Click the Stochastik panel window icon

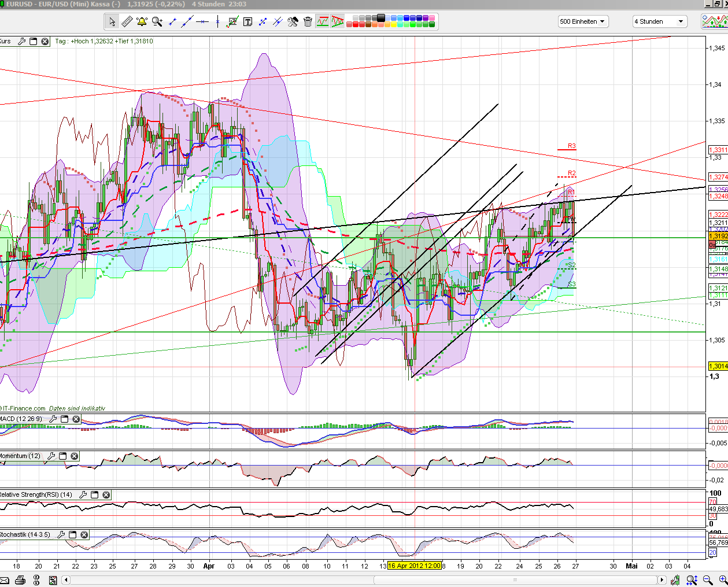pyautogui.click(x=73, y=535)
